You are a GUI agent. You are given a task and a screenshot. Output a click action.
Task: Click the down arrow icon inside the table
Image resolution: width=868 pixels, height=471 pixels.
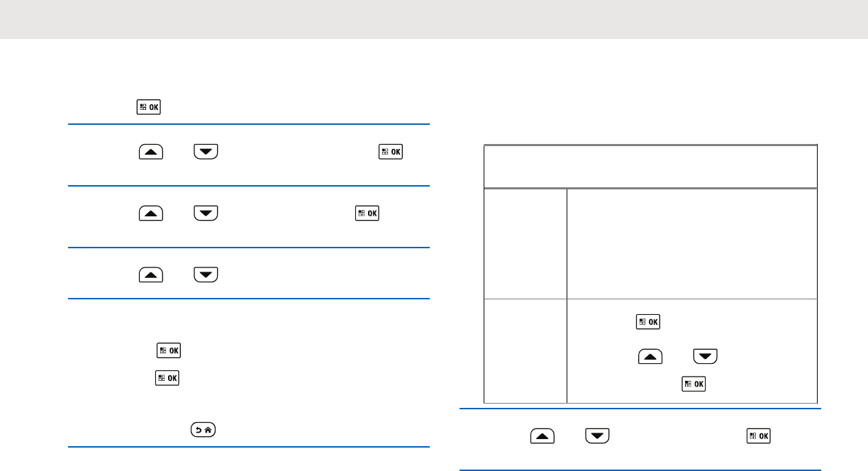click(x=704, y=357)
